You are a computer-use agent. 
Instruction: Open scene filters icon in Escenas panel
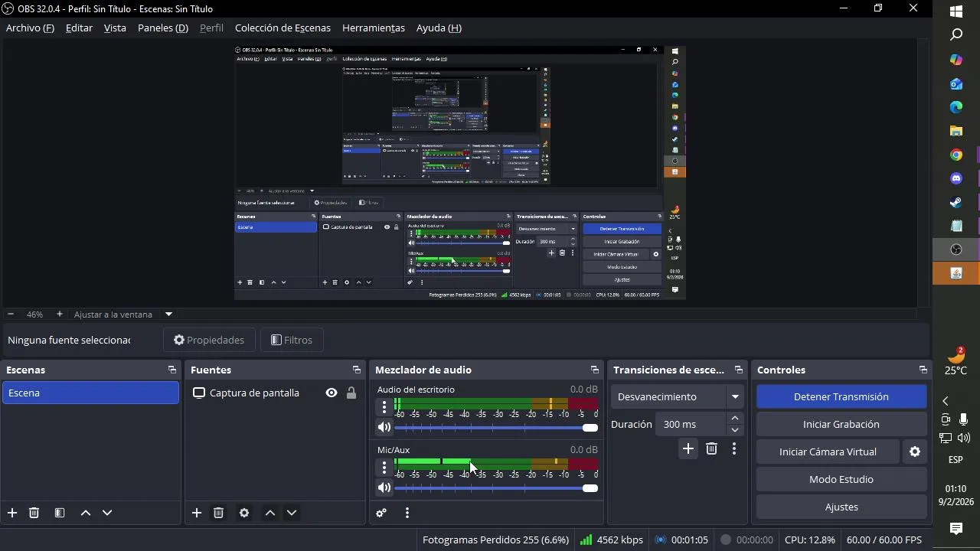click(60, 513)
